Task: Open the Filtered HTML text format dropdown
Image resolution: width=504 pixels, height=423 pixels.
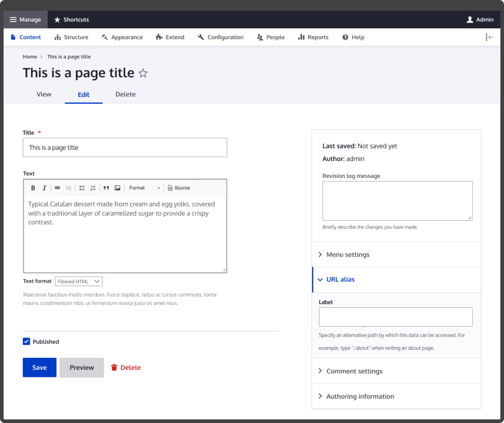Action: point(79,282)
